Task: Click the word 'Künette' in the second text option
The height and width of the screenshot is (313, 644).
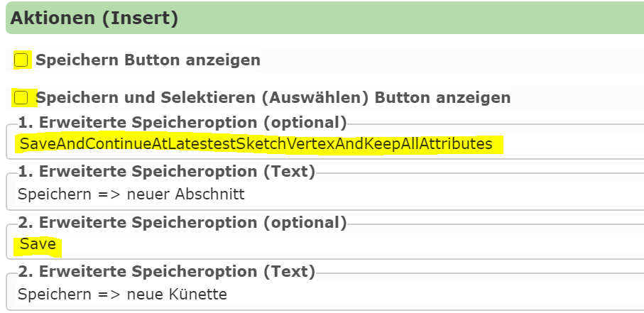Action: (x=200, y=294)
